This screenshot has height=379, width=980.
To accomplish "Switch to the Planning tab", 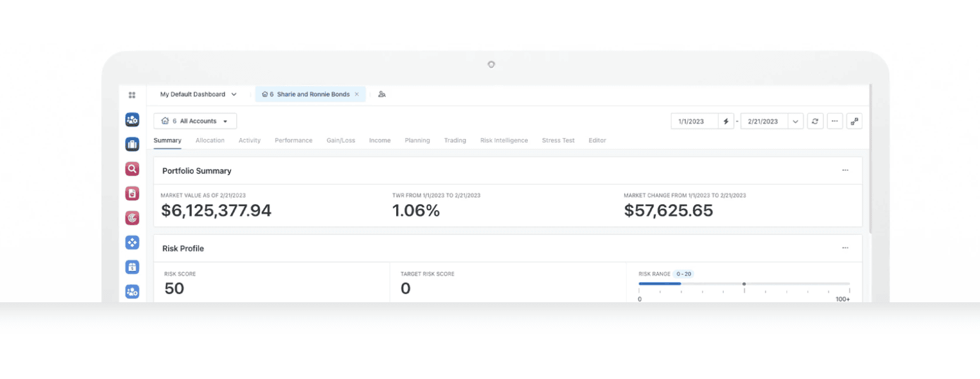I will pos(417,140).
